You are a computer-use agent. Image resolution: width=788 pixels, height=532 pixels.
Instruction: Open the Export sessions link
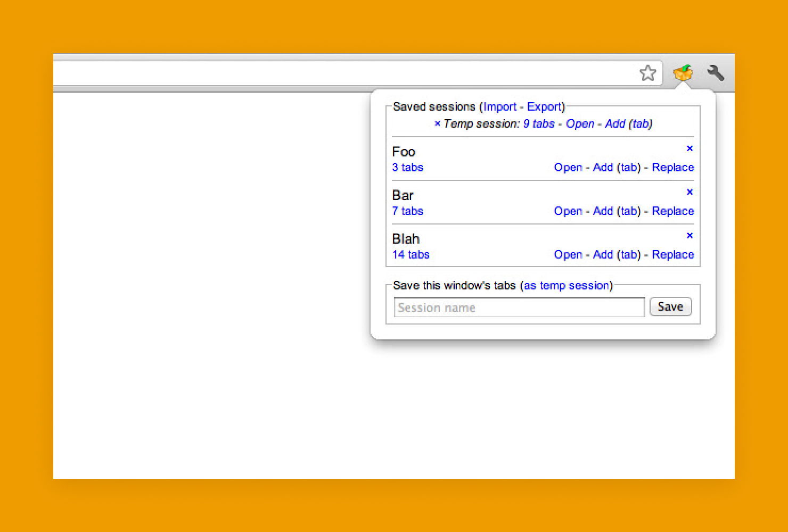point(545,106)
